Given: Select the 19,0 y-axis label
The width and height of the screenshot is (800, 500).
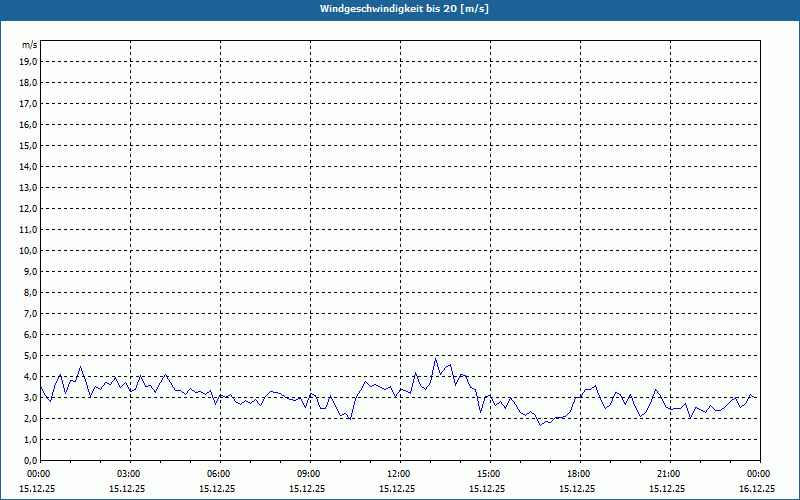Looking at the screenshot, I should click(x=29, y=61).
